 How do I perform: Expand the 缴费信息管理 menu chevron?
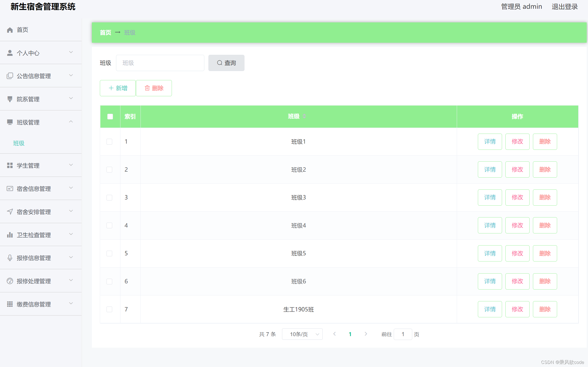click(71, 304)
